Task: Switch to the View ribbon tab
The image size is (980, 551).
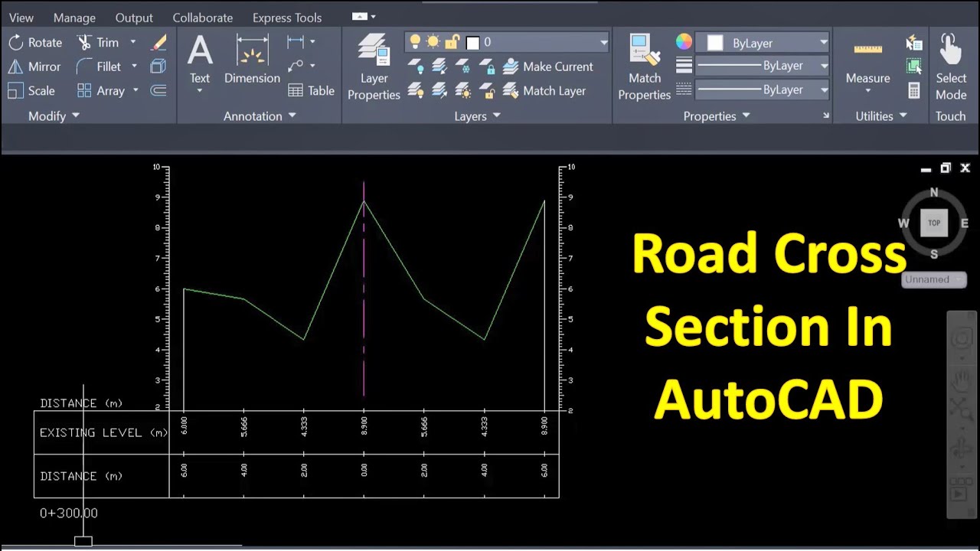Action: (x=21, y=18)
